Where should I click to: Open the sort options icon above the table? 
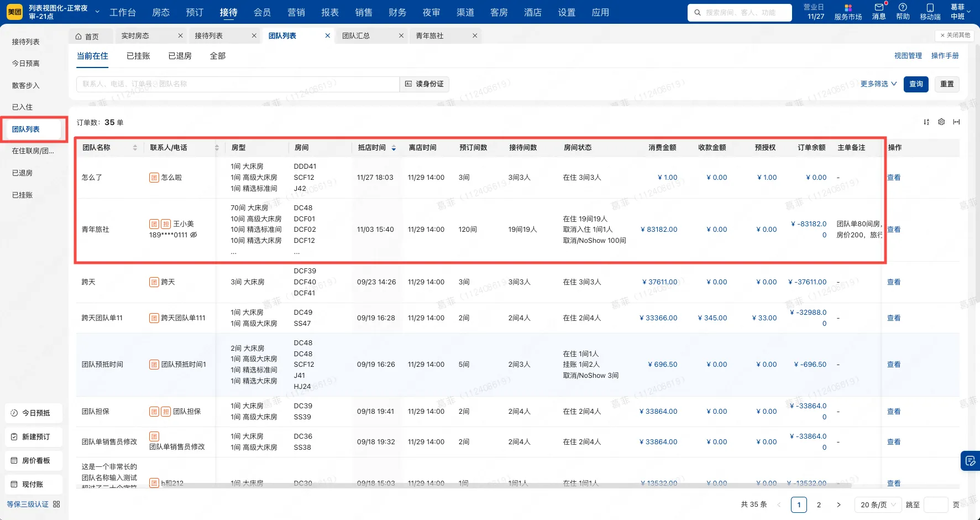pos(926,122)
